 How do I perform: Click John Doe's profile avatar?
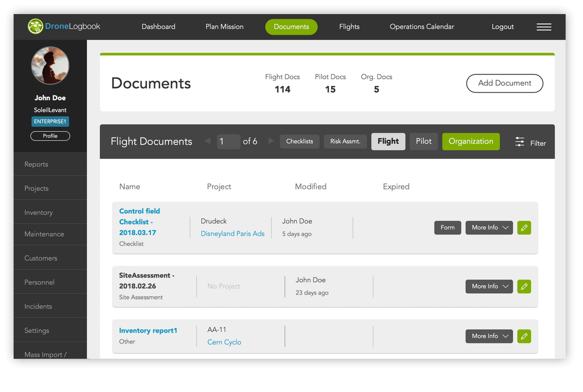click(x=50, y=66)
